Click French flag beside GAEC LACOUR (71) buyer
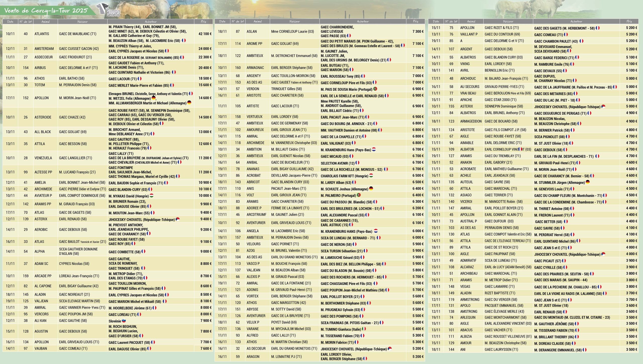The width and height of the screenshot is (643, 364). coord(140,79)
